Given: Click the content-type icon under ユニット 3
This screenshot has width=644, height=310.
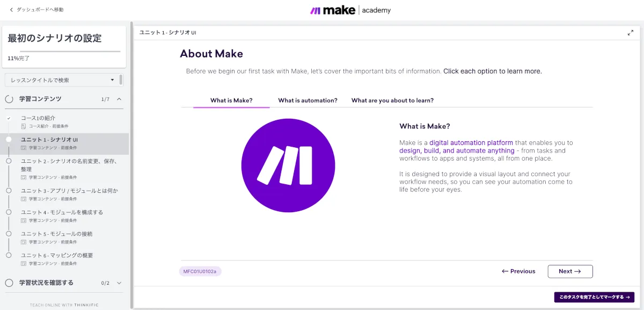Looking at the screenshot, I should click(x=23, y=199).
